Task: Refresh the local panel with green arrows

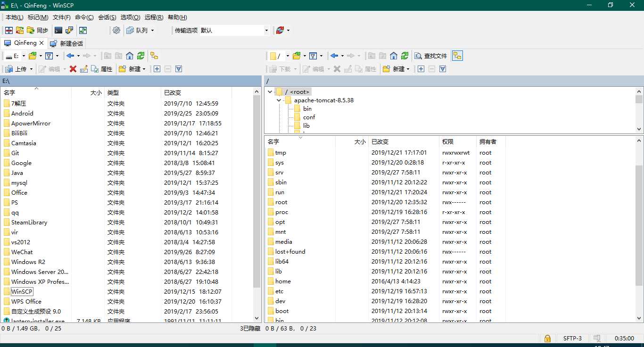Action: pos(140,56)
